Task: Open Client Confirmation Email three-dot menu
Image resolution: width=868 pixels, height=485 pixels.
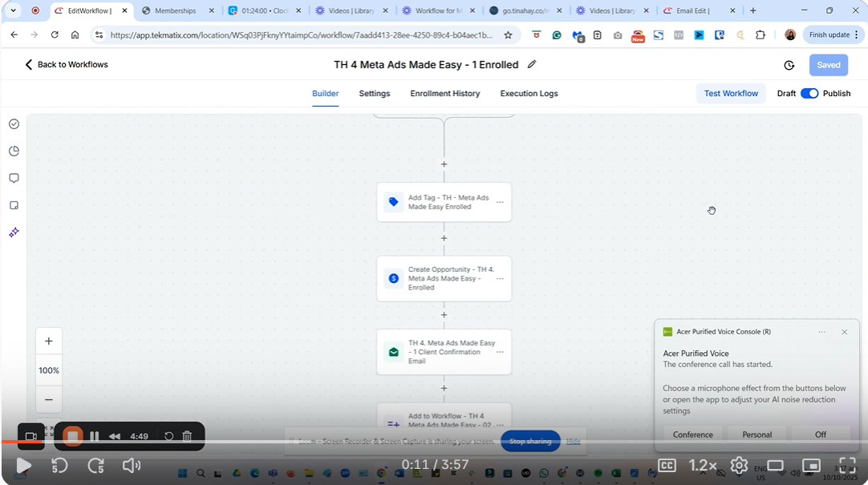Action: 500,352
